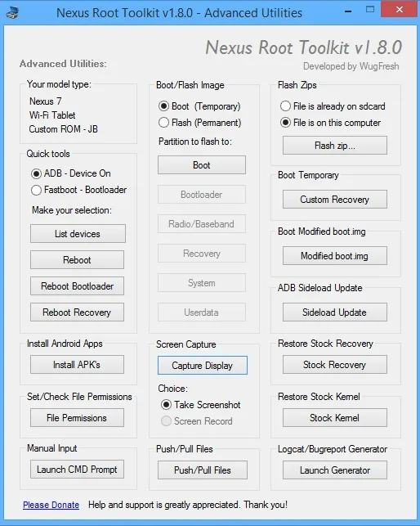Open Install APK's dialog
Viewport: 420px width, 526px height.
tap(77, 365)
